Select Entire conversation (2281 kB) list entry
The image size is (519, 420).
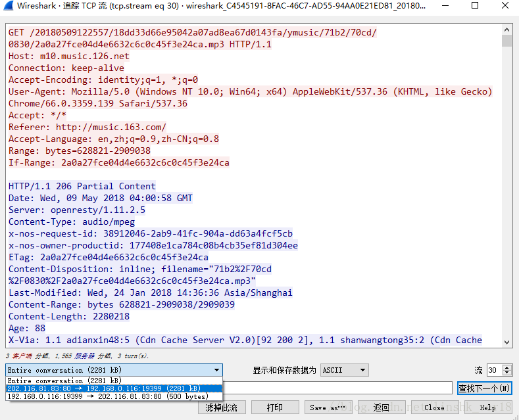click(114, 381)
